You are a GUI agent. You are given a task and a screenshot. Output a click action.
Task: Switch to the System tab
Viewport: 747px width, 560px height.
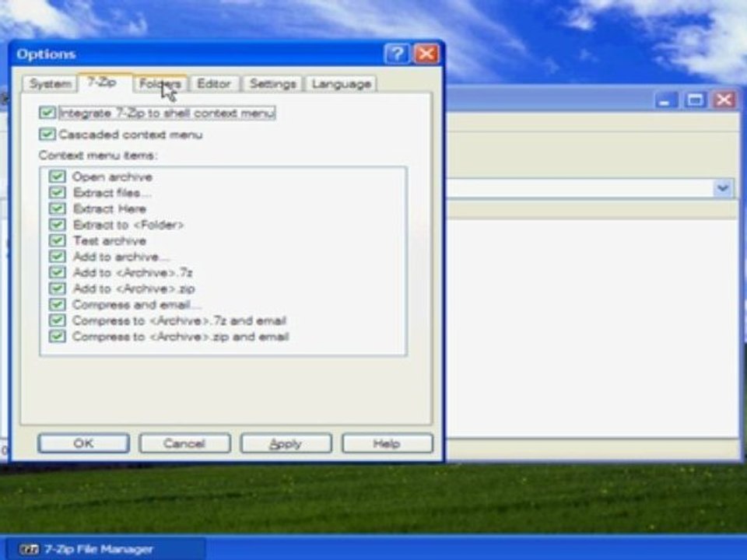(x=50, y=84)
